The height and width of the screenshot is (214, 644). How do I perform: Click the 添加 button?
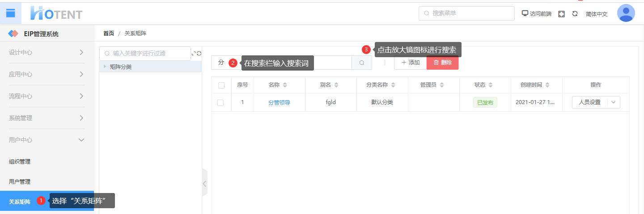pyautogui.click(x=411, y=63)
